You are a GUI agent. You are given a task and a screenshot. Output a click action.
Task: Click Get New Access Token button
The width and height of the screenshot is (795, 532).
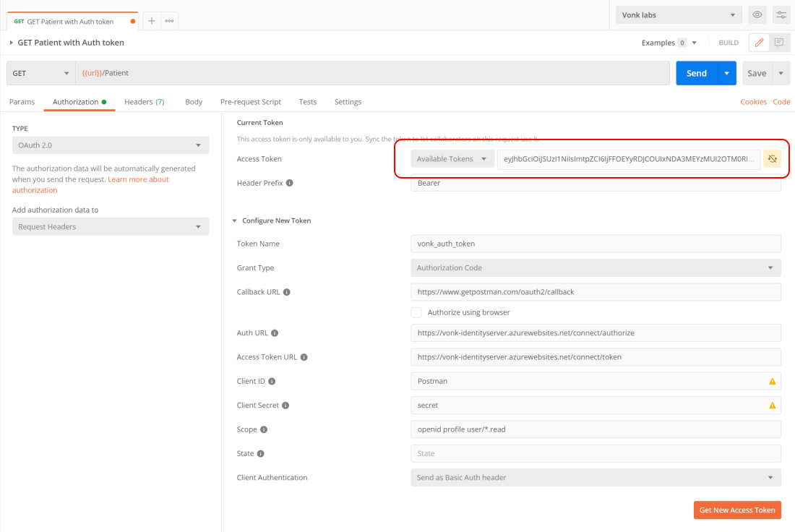point(737,510)
